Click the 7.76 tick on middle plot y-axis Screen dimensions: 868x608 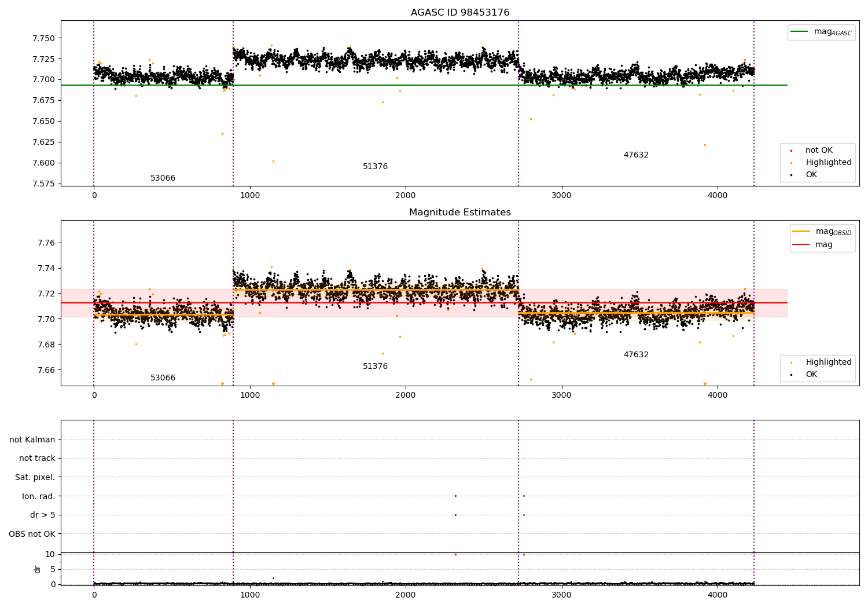click(x=46, y=243)
